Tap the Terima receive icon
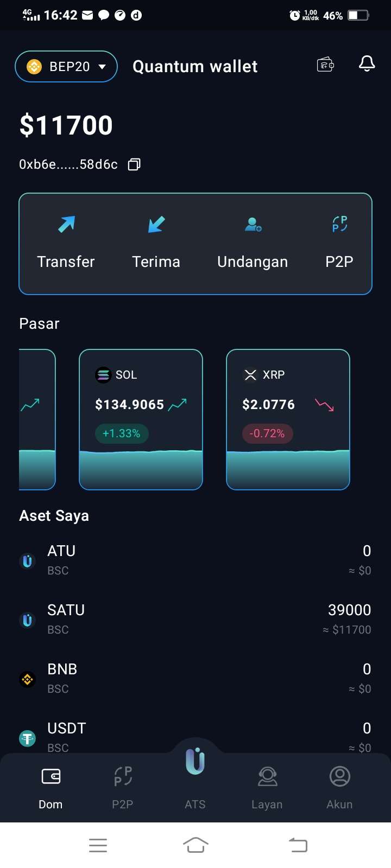Image resolution: width=391 pixels, height=868 pixels. coord(156,224)
